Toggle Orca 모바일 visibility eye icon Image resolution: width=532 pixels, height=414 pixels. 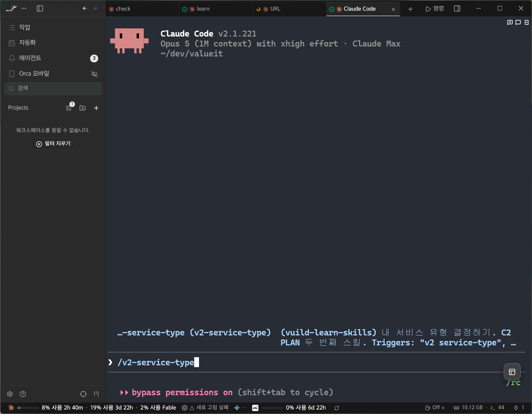click(95, 74)
